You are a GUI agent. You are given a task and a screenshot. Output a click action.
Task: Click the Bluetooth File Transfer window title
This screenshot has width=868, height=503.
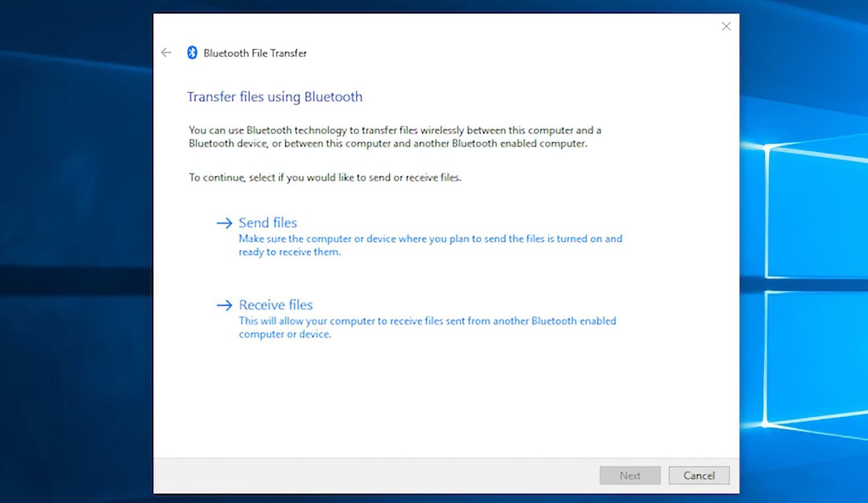pos(255,53)
